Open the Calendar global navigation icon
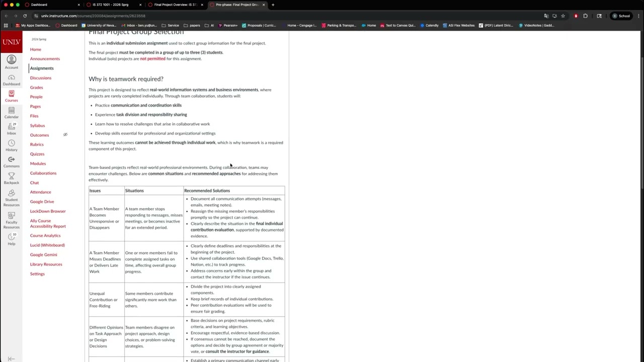The image size is (644, 362). 11,113
